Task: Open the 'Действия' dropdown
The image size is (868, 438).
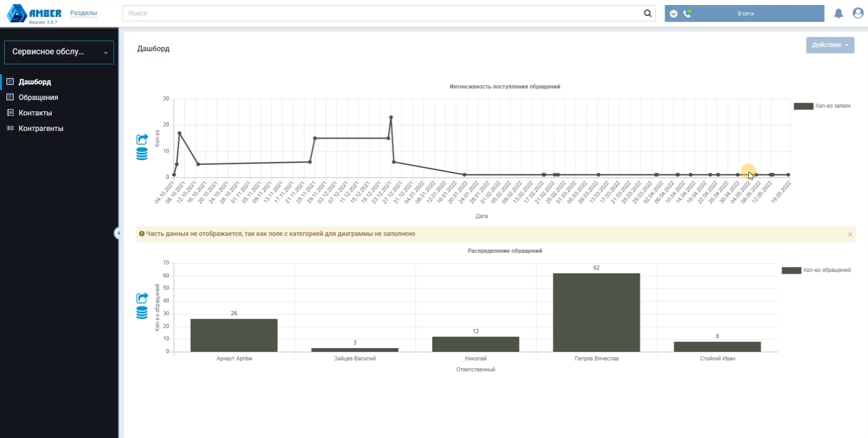Action: point(829,45)
